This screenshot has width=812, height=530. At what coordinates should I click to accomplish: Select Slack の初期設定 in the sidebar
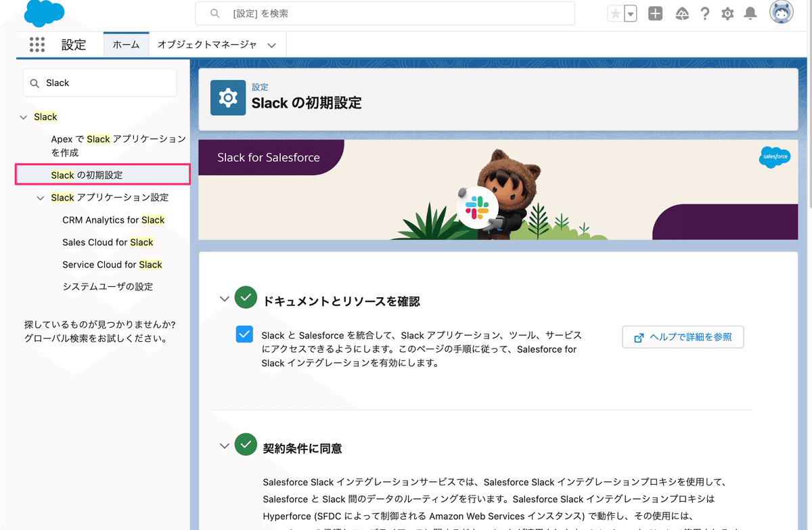coord(102,175)
